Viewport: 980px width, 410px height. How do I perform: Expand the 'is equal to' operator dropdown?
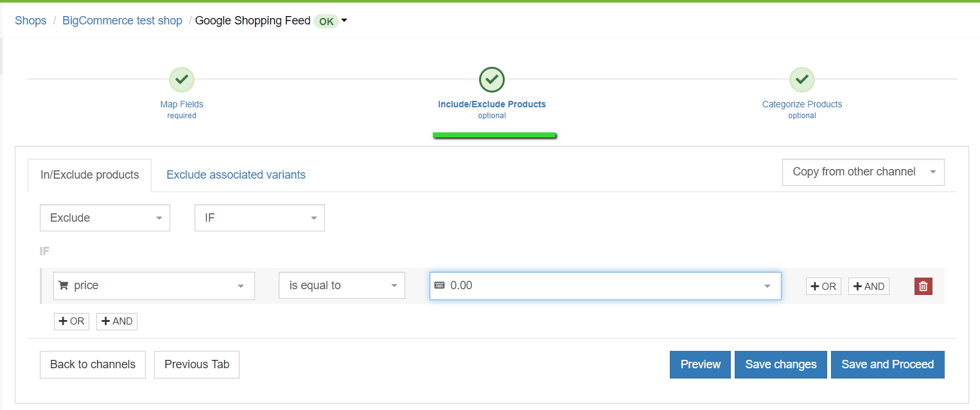[342, 285]
